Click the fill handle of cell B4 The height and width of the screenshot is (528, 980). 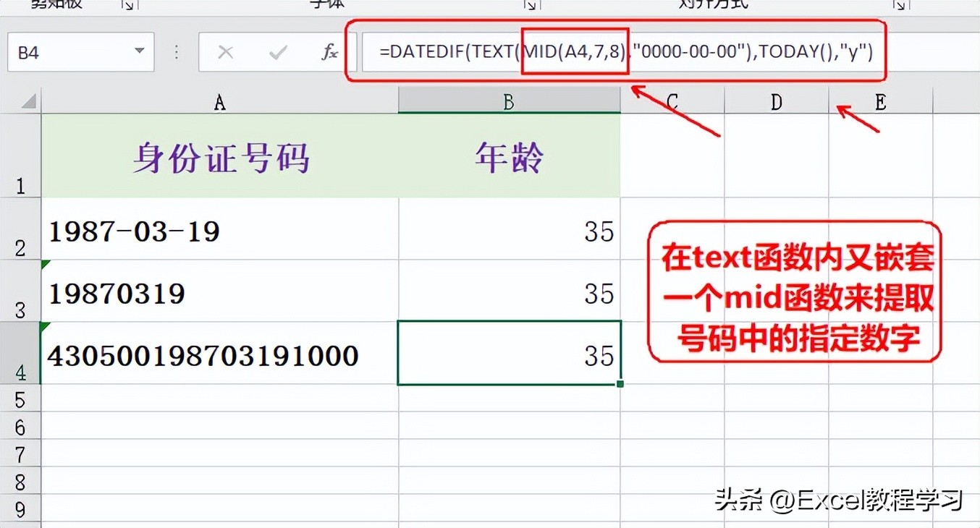(620, 384)
